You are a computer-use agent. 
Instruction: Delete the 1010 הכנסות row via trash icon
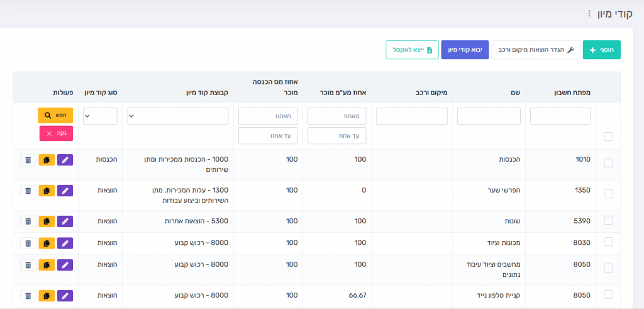coord(28,160)
